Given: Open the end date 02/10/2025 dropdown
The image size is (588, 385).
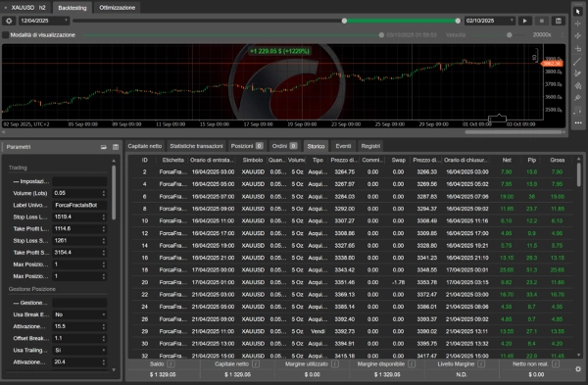Looking at the screenshot, I should pos(490,21).
